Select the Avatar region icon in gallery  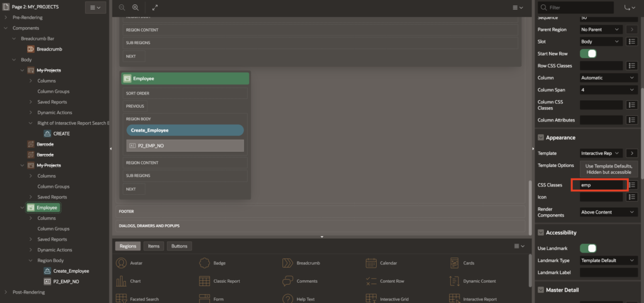tap(119, 263)
